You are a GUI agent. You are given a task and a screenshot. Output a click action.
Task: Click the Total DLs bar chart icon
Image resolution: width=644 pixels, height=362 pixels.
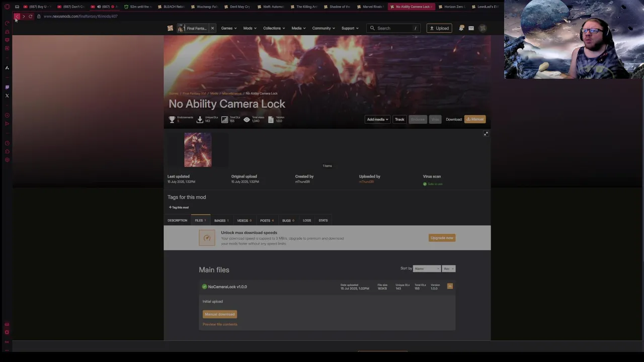[x=224, y=119]
